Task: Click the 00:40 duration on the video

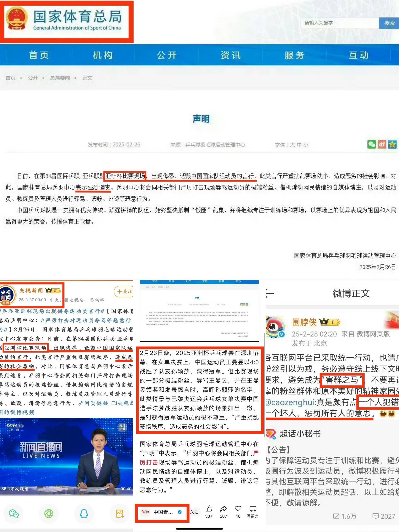Action: coord(126,489)
